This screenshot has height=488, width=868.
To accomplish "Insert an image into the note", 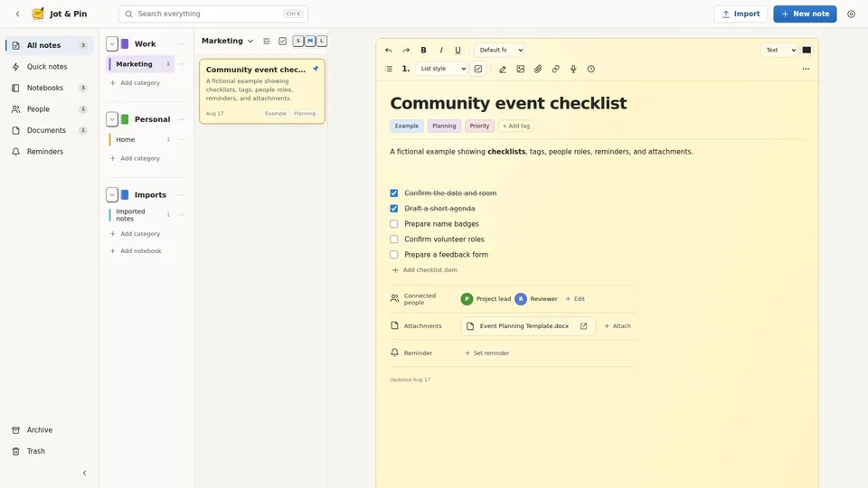I will coord(521,70).
